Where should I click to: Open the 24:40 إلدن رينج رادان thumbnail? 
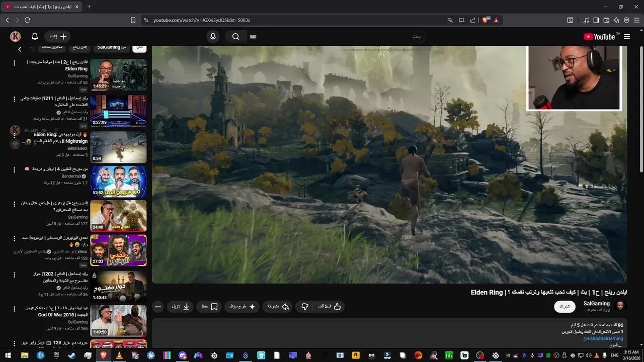tap(118, 216)
